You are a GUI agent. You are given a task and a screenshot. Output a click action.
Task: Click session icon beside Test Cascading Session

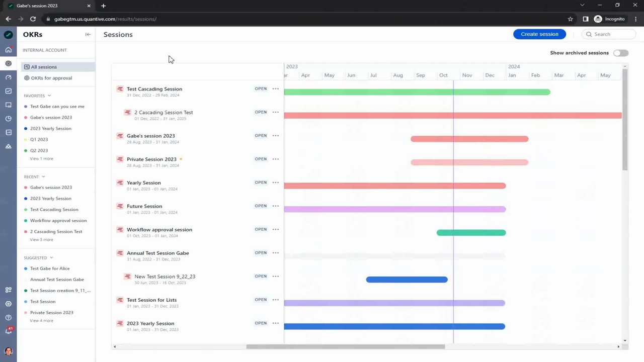tap(120, 89)
